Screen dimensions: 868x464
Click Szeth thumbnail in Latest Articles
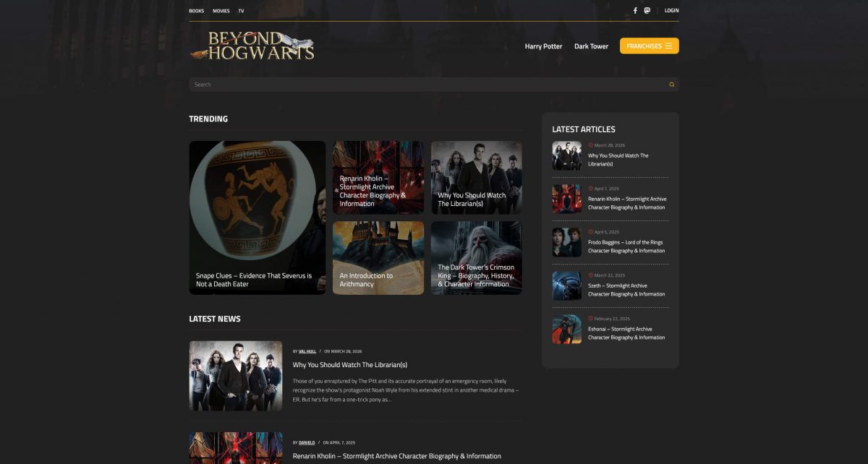click(567, 285)
